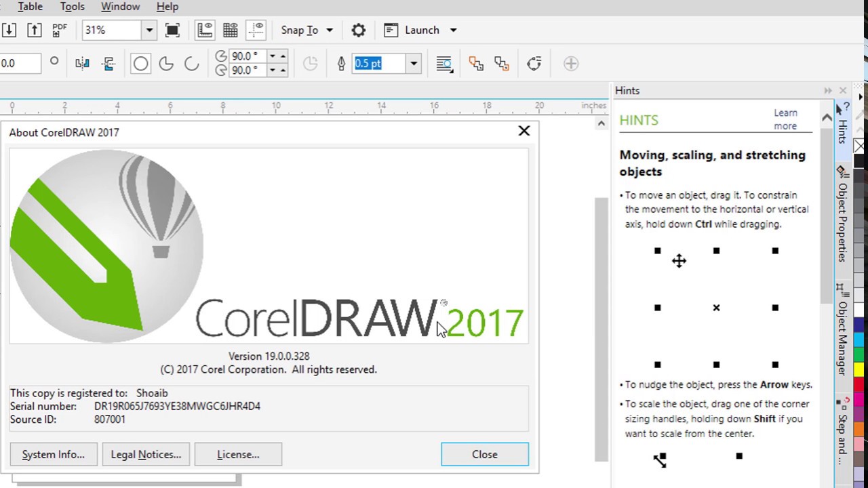The width and height of the screenshot is (868, 488).
Task: Click the outline width pen icon
Action: point(341,64)
